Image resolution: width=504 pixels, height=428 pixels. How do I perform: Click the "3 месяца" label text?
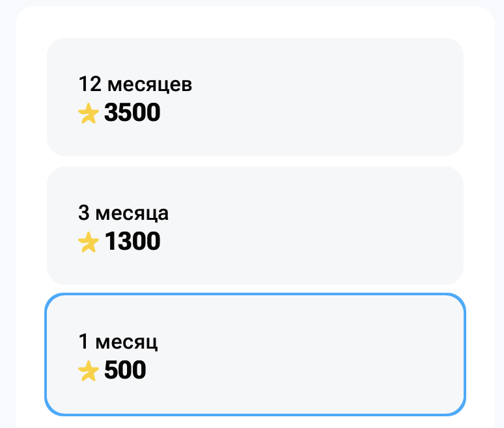coord(123,213)
